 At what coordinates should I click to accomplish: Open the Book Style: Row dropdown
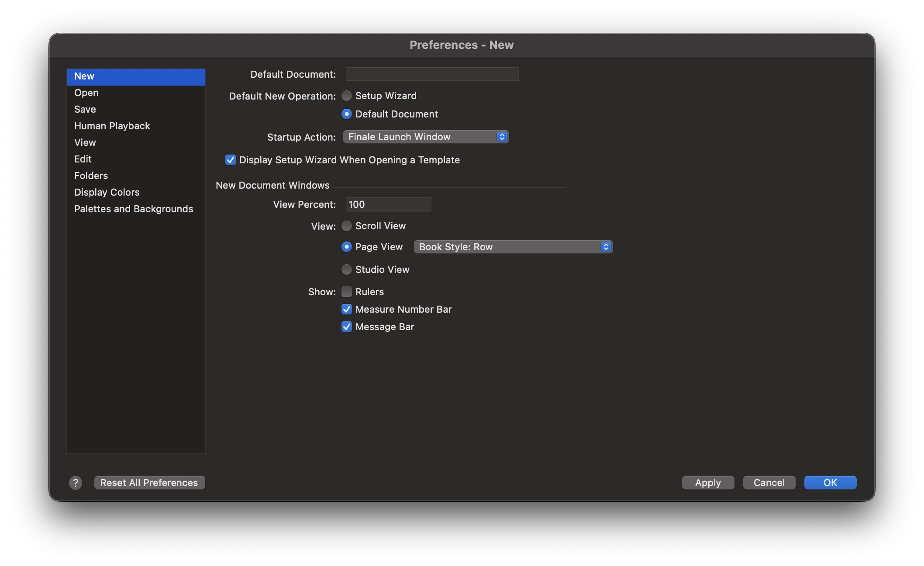[513, 247]
